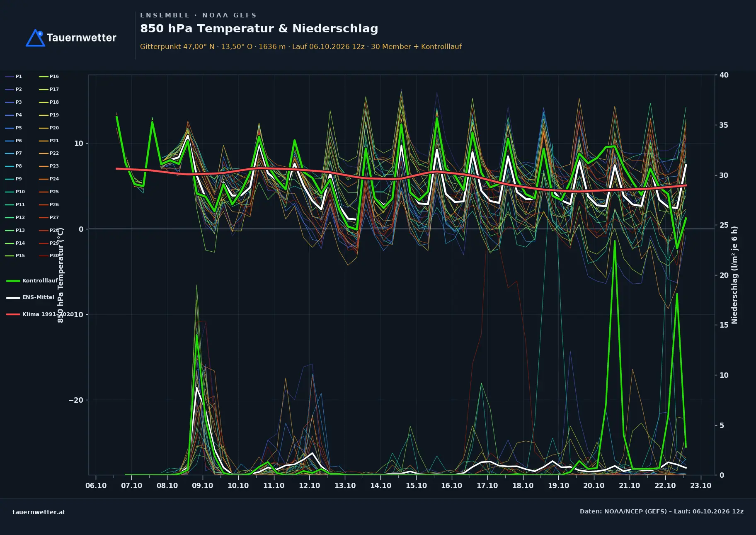756x535 pixels.
Task: Click x-axis date label 12.10
Action: coord(310,486)
